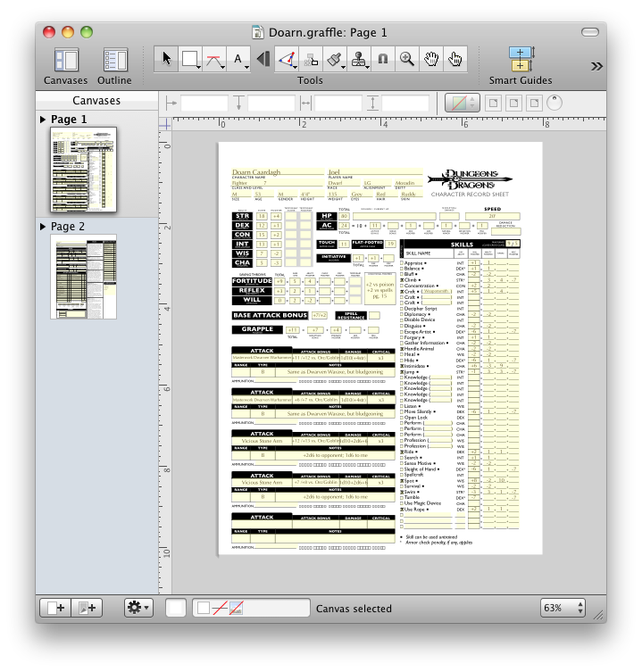Choose the Shape drawing tool
Image resolution: width=642 pixels, height=672 pixels.
tap(190, 59)
